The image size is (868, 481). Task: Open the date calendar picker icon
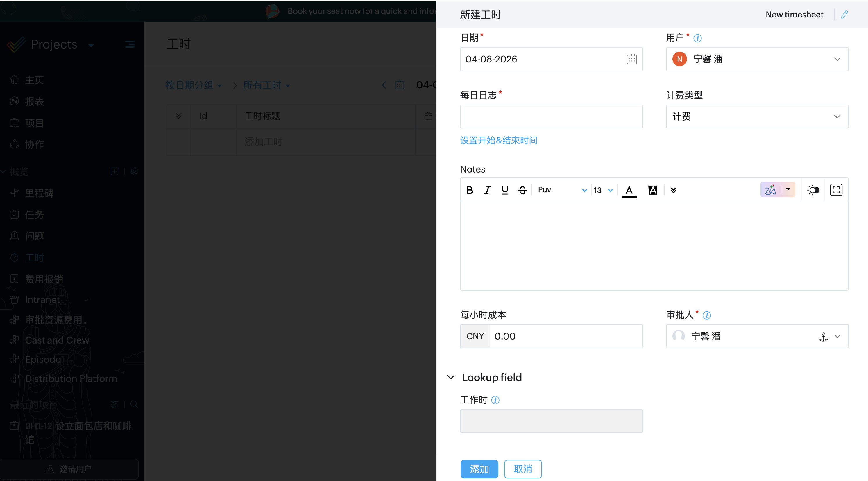click(x=631, y=59)
